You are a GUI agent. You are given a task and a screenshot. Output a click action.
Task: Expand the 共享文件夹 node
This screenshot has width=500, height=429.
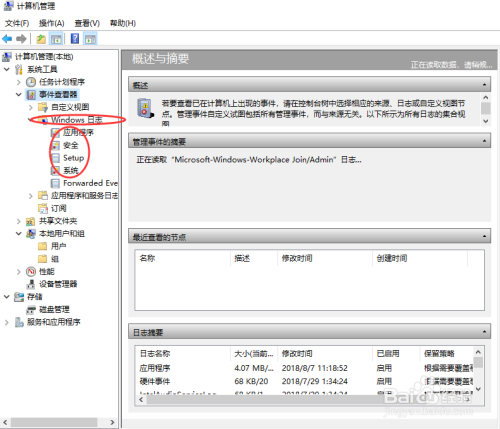(19, 221)
